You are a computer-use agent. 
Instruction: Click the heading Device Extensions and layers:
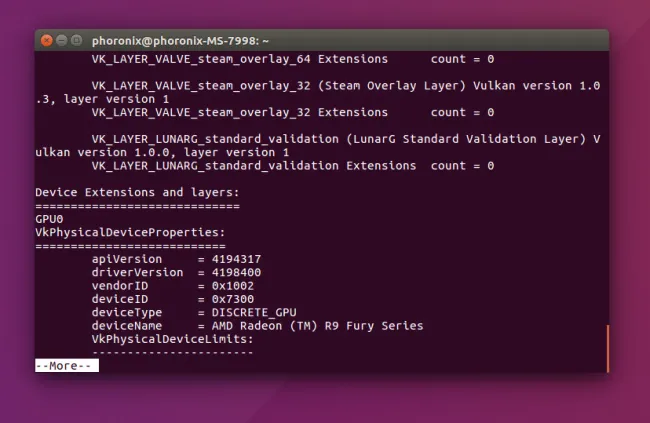[x=137, y=192]
